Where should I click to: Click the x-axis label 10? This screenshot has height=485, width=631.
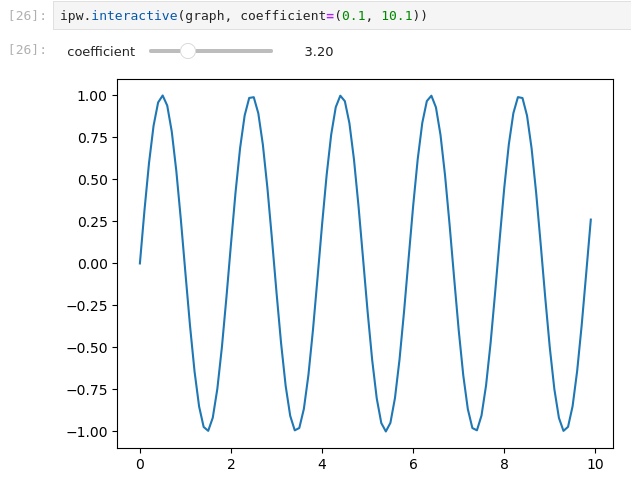(x=595, y=464)
